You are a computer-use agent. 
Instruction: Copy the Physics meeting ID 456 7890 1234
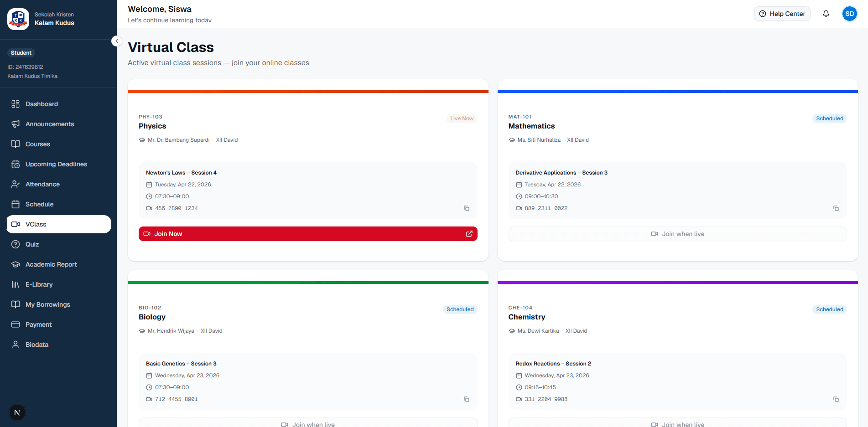click(466, 208)
